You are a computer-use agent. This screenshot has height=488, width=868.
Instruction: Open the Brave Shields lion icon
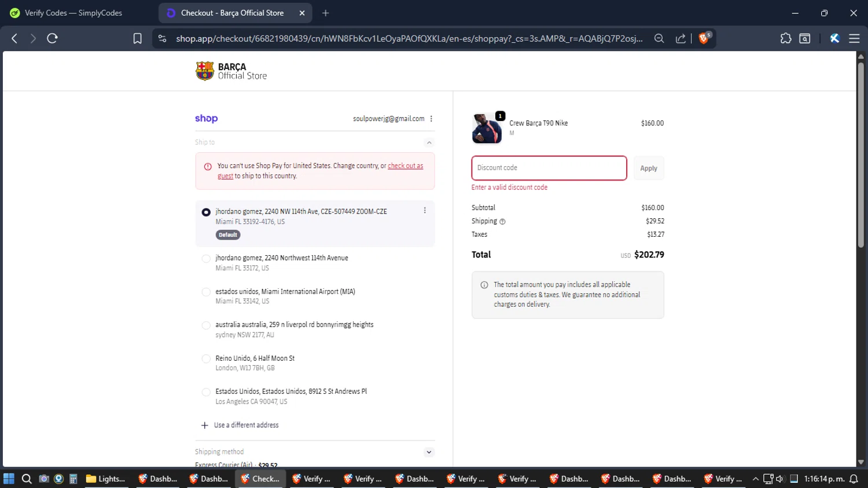click(704, 38)
